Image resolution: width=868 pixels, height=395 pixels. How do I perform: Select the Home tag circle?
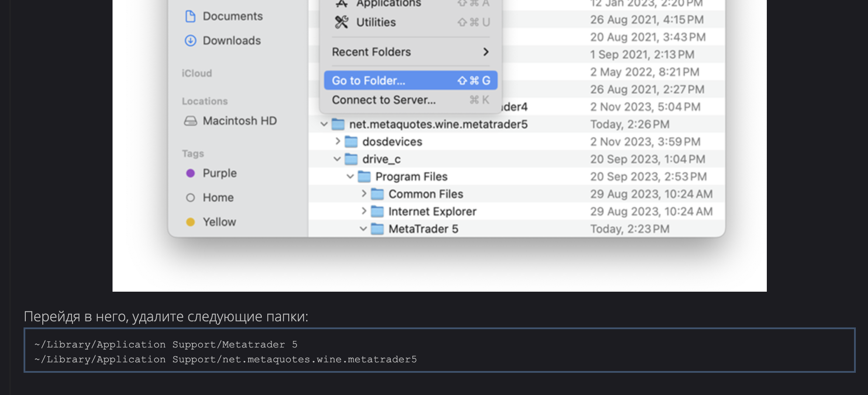pyautogui.click(x=190, y=197)
